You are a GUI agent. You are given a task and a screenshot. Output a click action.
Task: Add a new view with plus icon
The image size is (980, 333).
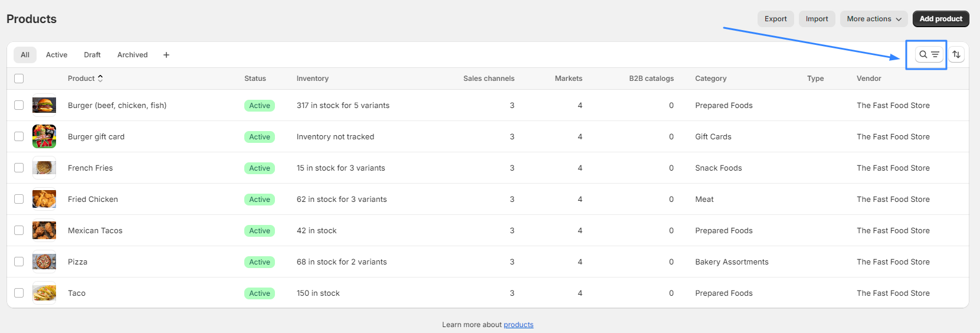point(166,55)
